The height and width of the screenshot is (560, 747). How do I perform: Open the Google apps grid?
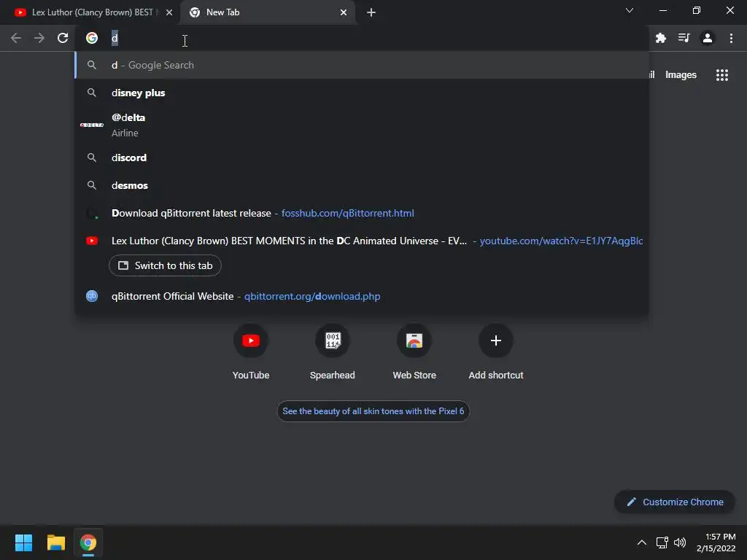722,75
